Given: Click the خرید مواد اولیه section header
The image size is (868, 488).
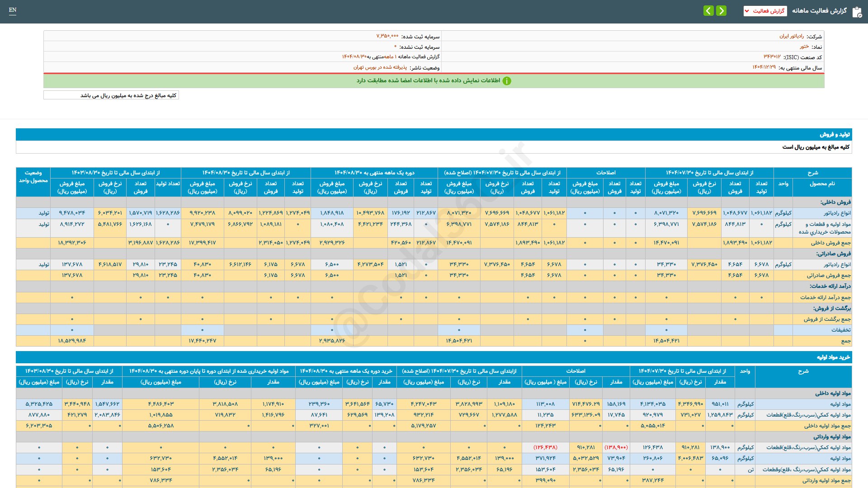Looking at the screenshot, I should 833,357.
